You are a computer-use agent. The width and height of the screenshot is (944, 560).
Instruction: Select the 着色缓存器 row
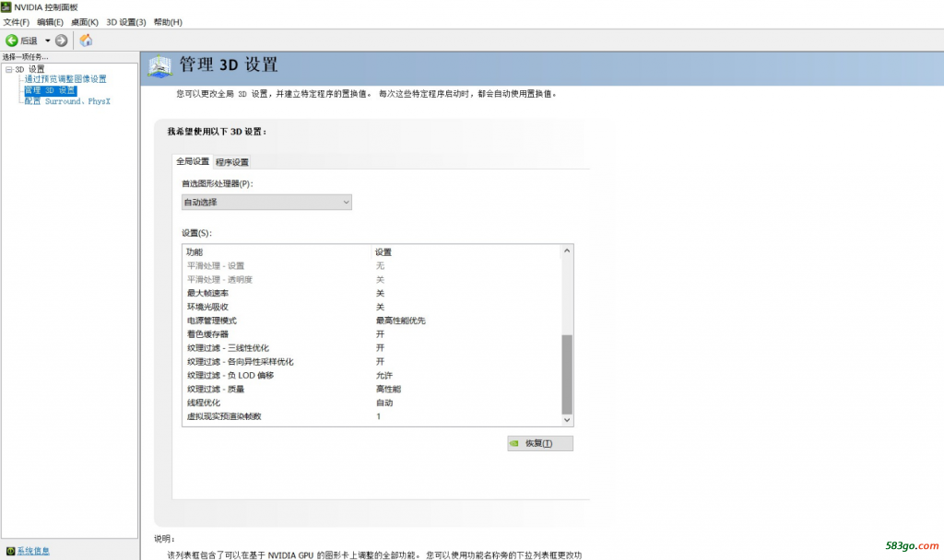pyautogui.click(x=372, y=333)
